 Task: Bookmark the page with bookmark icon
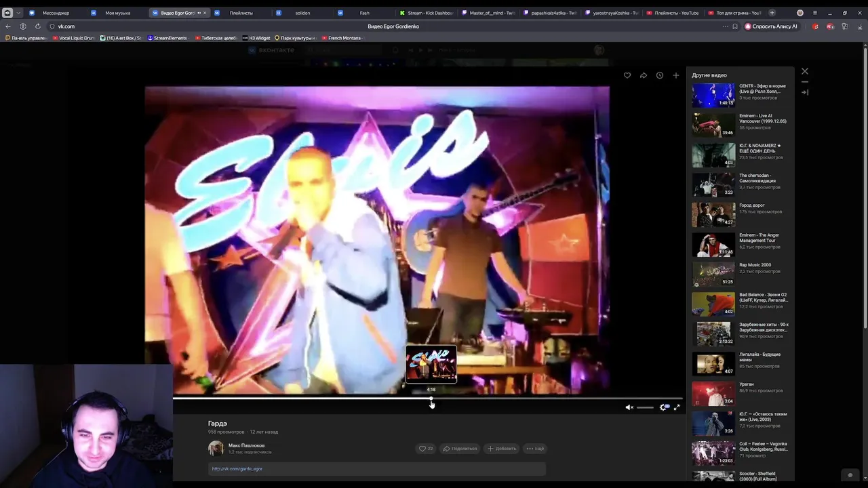point(735,26)
